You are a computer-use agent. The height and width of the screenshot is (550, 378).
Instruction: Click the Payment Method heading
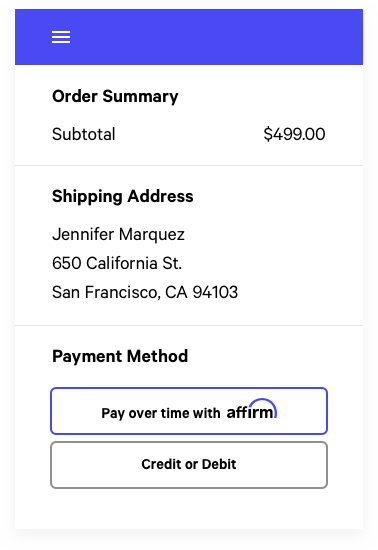click(x=120, y=356)
